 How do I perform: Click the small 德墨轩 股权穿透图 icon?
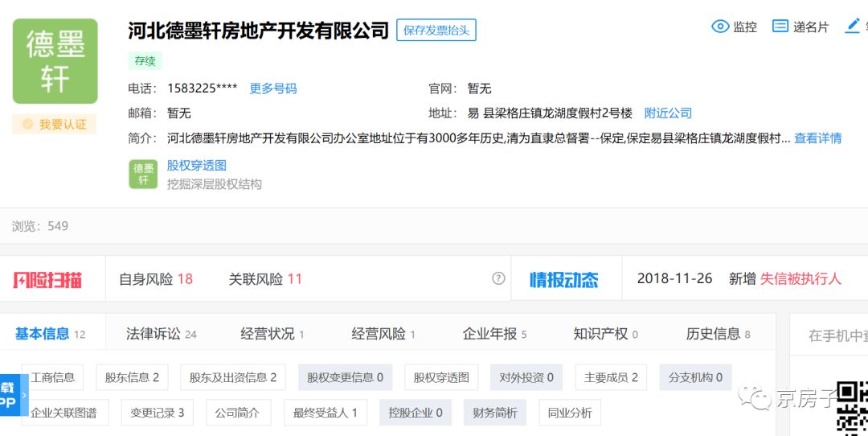[143, 175]
